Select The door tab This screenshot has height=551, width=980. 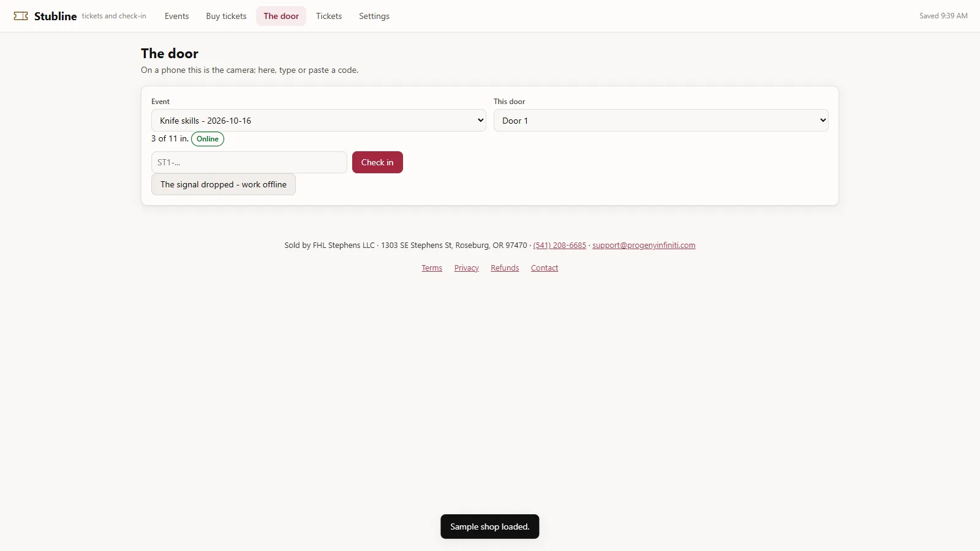pos(281,16)
